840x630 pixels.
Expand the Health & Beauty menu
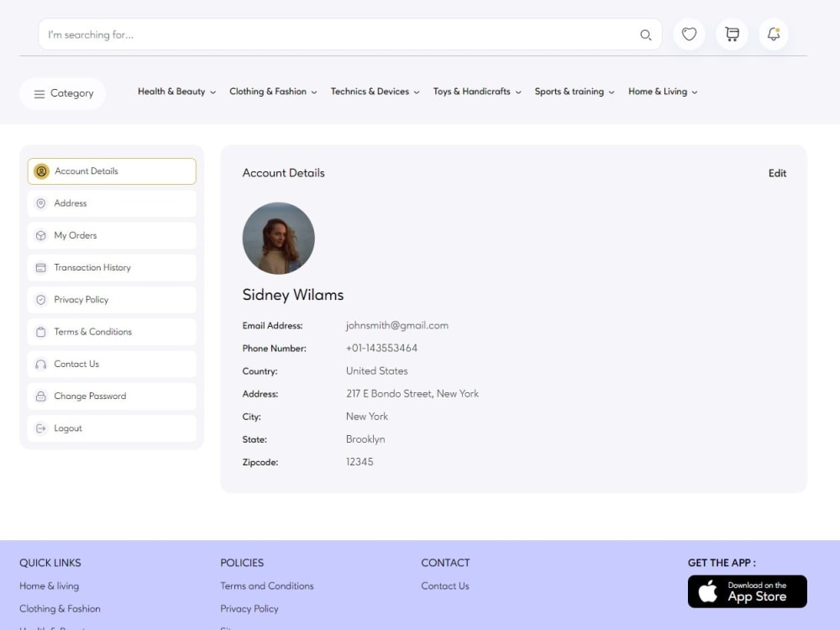[x=176, y=92]
